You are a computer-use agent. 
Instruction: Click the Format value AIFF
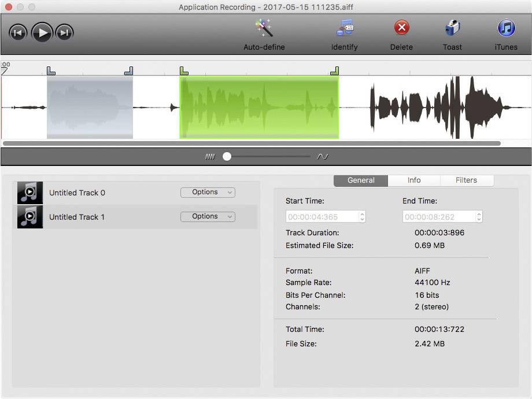[422, 271]
